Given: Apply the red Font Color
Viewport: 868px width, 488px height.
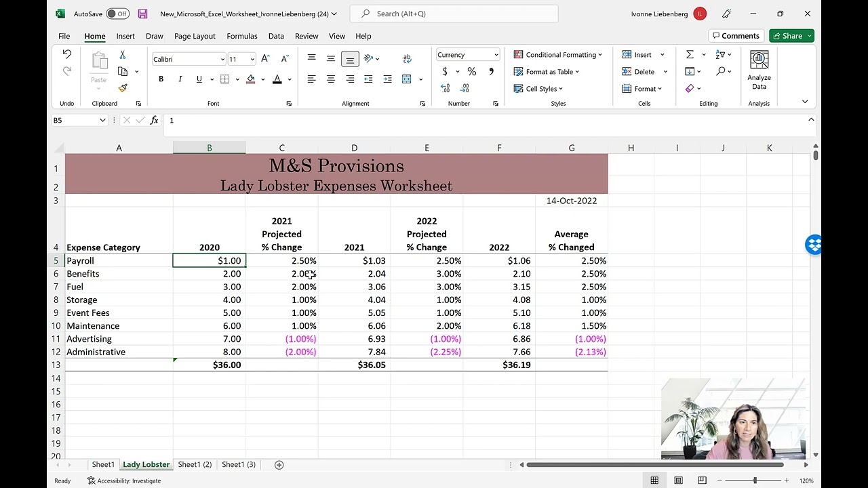Looking at the screenshot, I should coord(277,79).
